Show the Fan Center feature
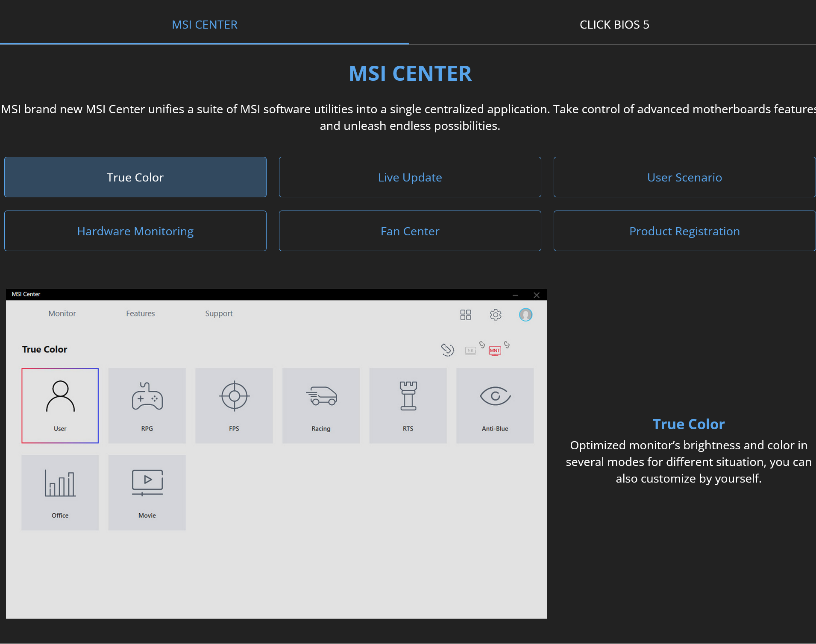The width and height of the screenshot is (816, 644). (x=410, y=231)
